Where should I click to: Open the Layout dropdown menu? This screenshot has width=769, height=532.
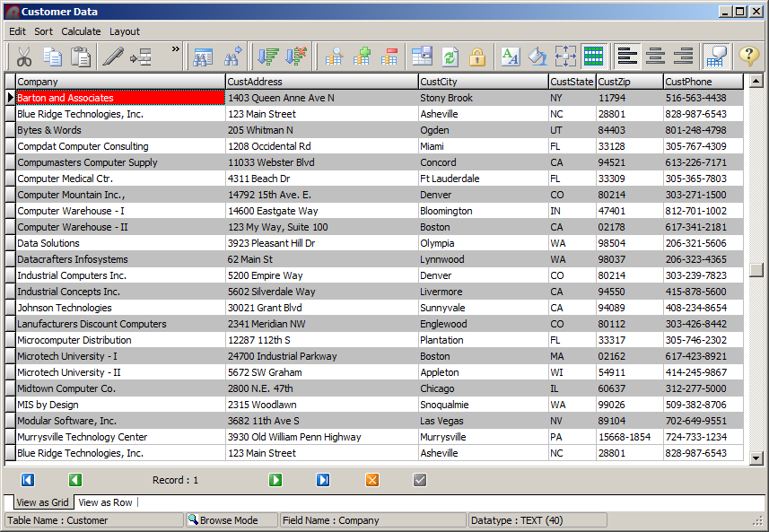pyautogui.click(x=125, y=31)
